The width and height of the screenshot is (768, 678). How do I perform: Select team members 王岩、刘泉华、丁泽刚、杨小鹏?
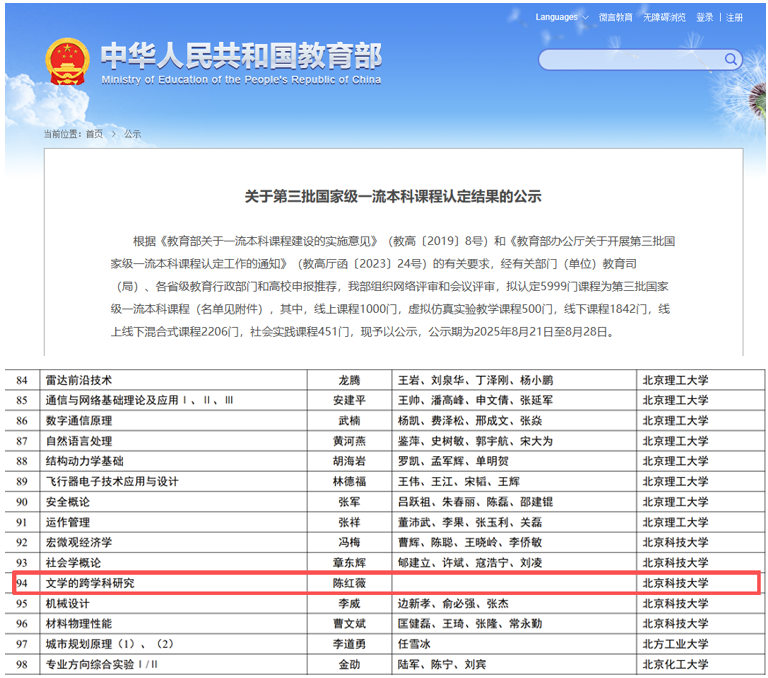(475, 380)
